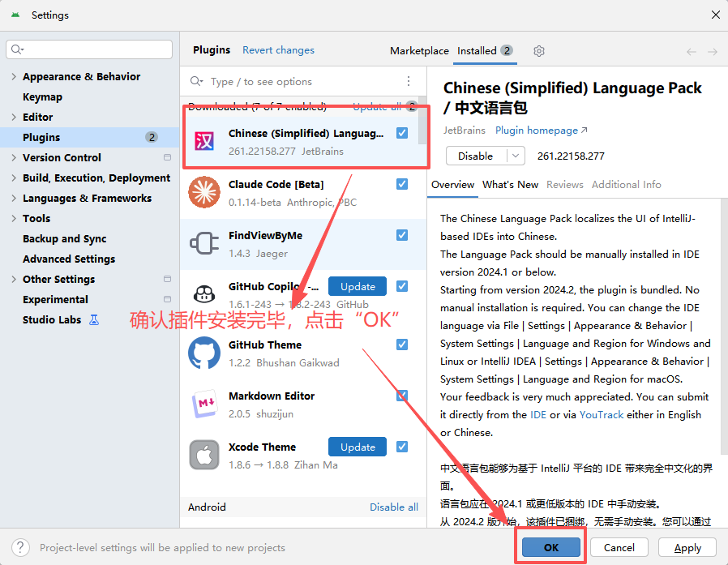Focus the settings search field
728x565 pixels.
tap(89, 49)
